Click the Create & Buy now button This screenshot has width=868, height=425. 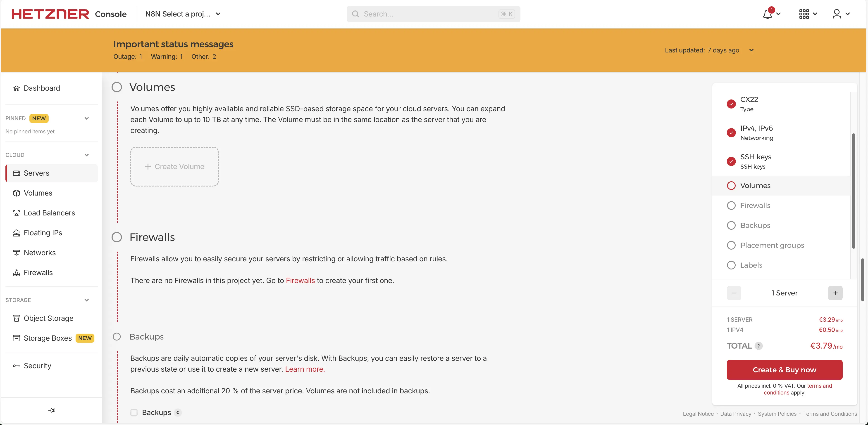tap(785, 370)
